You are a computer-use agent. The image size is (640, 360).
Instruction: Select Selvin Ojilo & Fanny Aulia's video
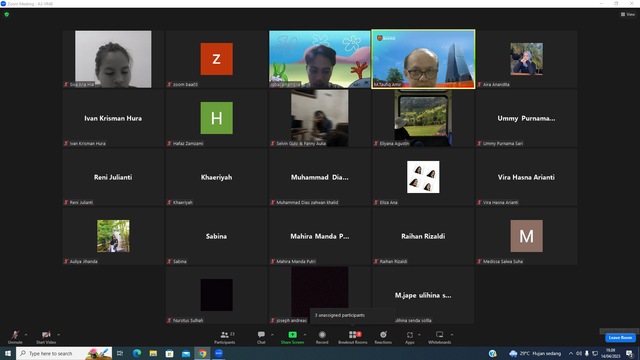click(320, 118)
